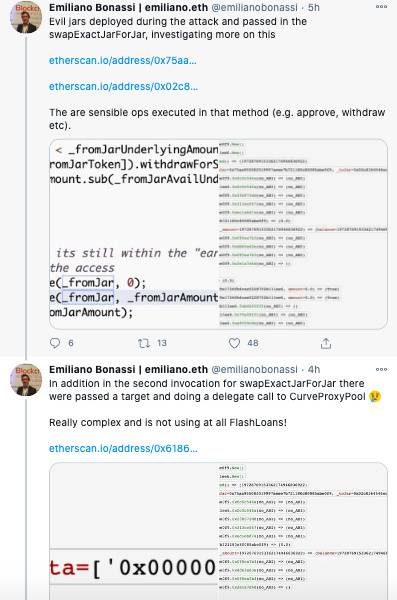The height and width of the screenshot is (600, 397).
Task: Share the first tweet via share icon
Action: (x=326, y=343)
